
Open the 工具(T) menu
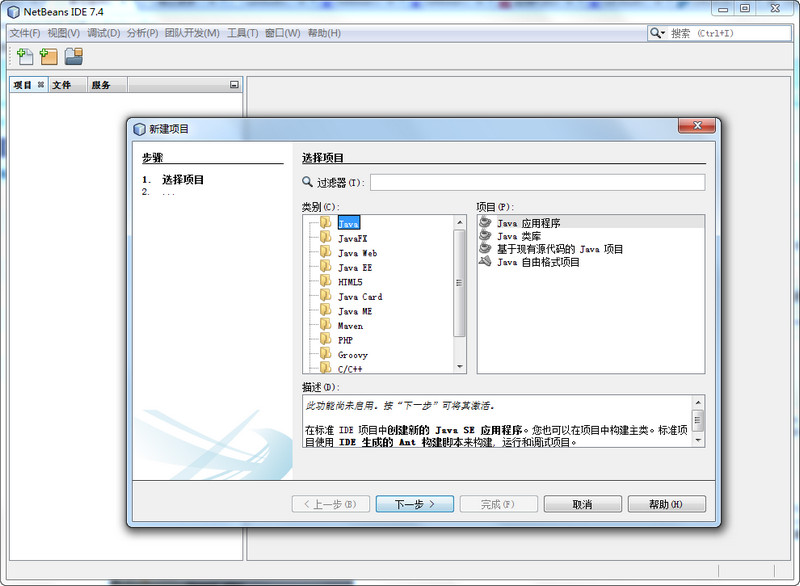click(x=242, y=33)
